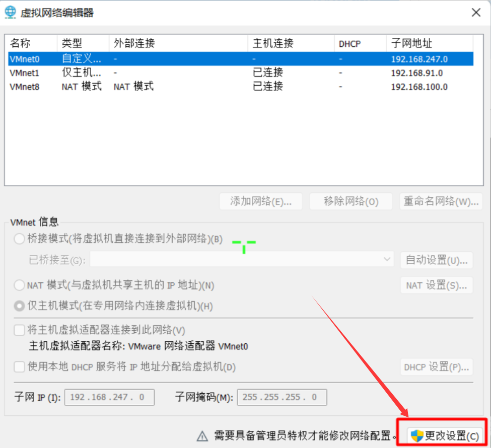The width and height of the screenshot is (491, 448).
Task: Click the DHCP column header
Action: pyautogui.click(x=360, y=43)
